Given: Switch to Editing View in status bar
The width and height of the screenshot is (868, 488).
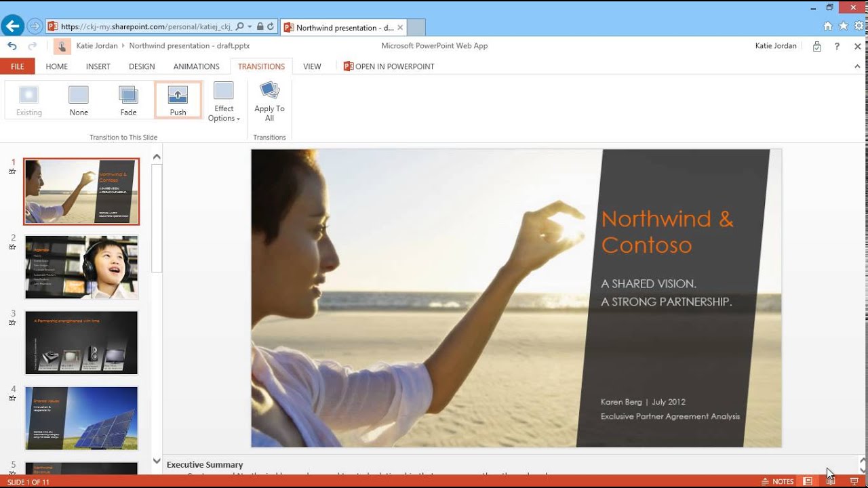Looking at the screenshot, I should pos(808,481).
